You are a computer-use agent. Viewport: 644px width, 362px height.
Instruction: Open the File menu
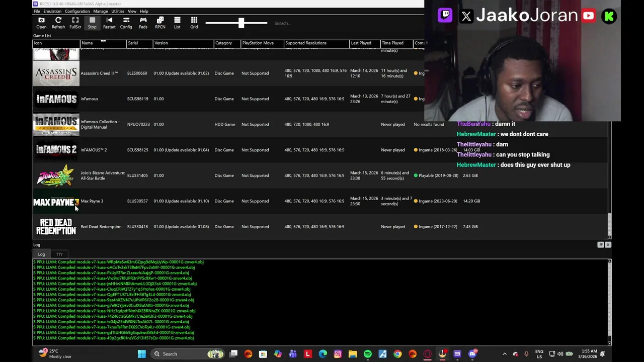tap(37, 11)
